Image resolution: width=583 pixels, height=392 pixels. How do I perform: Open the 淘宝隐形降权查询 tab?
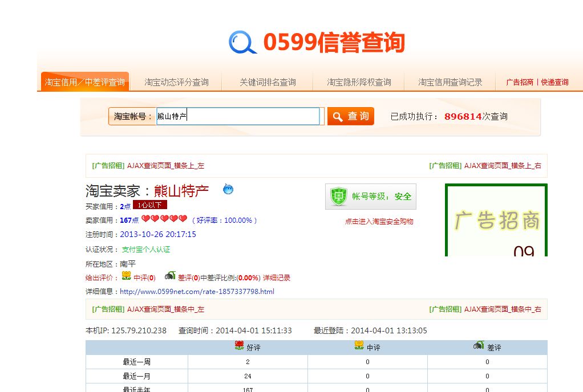tap(359, 81)
